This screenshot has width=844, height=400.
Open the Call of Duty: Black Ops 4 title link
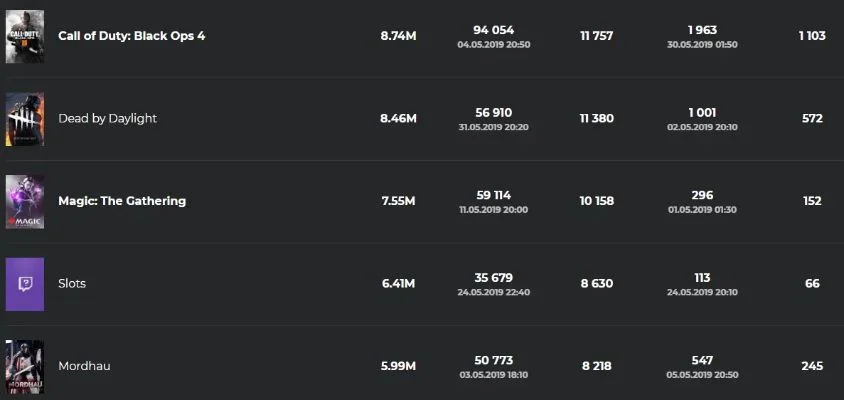coord(132,36)
